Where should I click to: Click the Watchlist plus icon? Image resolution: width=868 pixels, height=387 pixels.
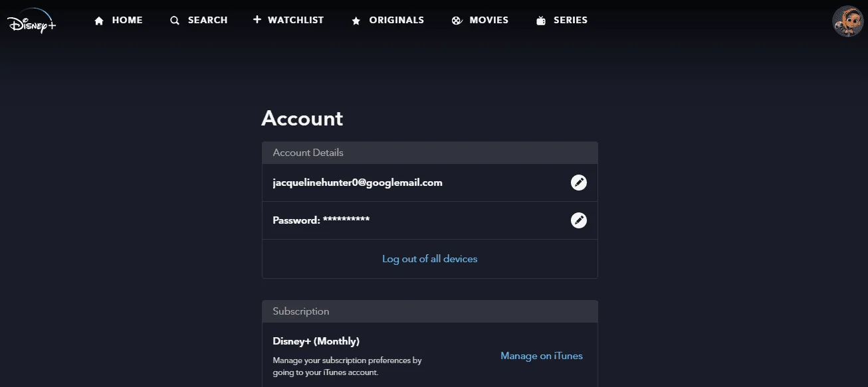(257, 20)
